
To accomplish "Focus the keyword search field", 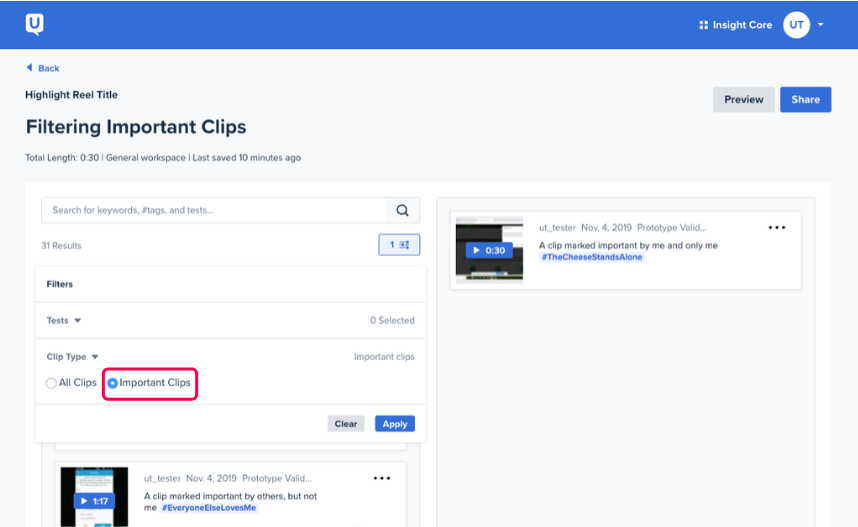I will click(213, 210).
